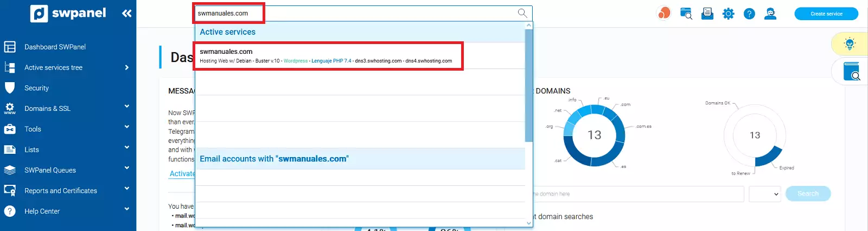868x231 pixels.
Task: Click the lightbulb tips icon
Action: click(x=850, y=44)
